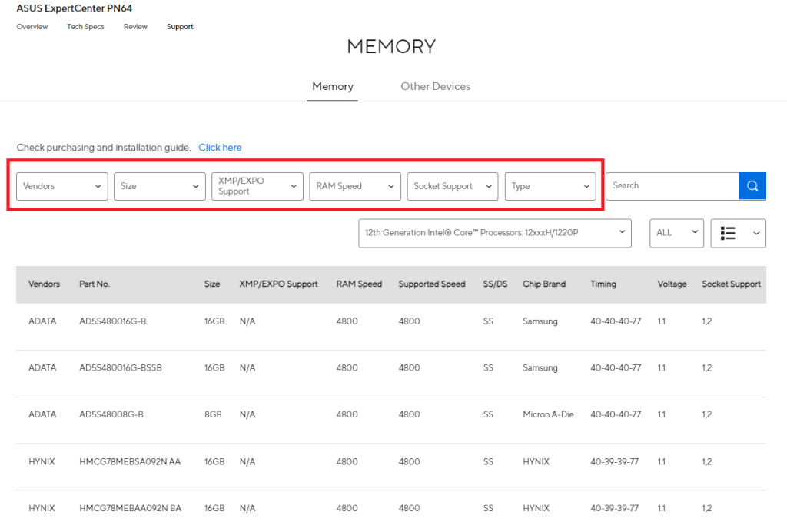This screenshot has height=532, width=787.
Task: Switch to the Other Devices tab
Action: coord(435,86)
